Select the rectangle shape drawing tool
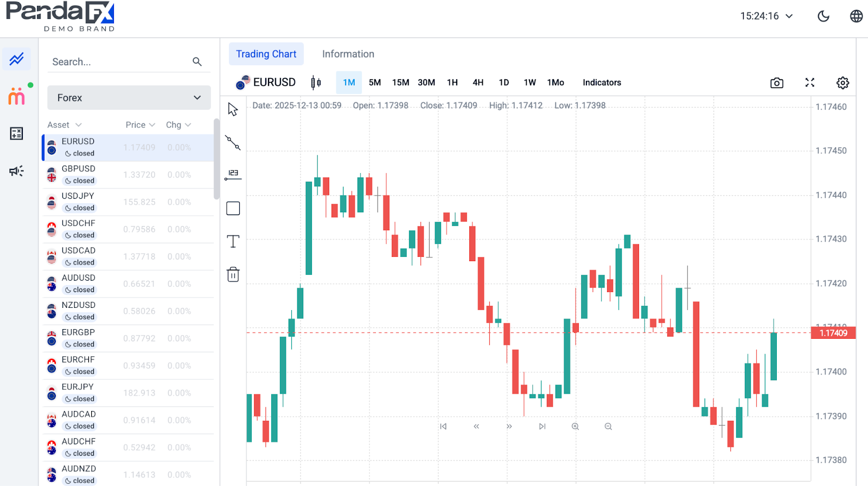868x486 pixels. click(x=233, y=209)
